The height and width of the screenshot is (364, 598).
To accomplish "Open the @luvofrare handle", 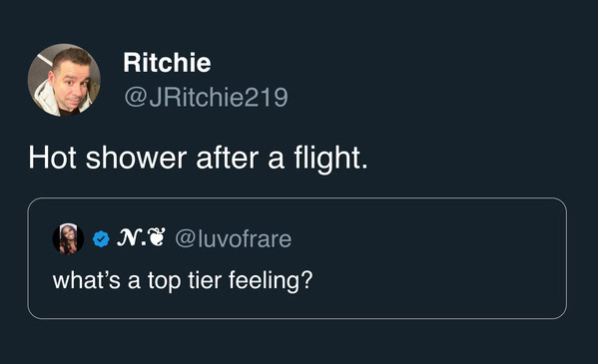I will click(233, 239).
